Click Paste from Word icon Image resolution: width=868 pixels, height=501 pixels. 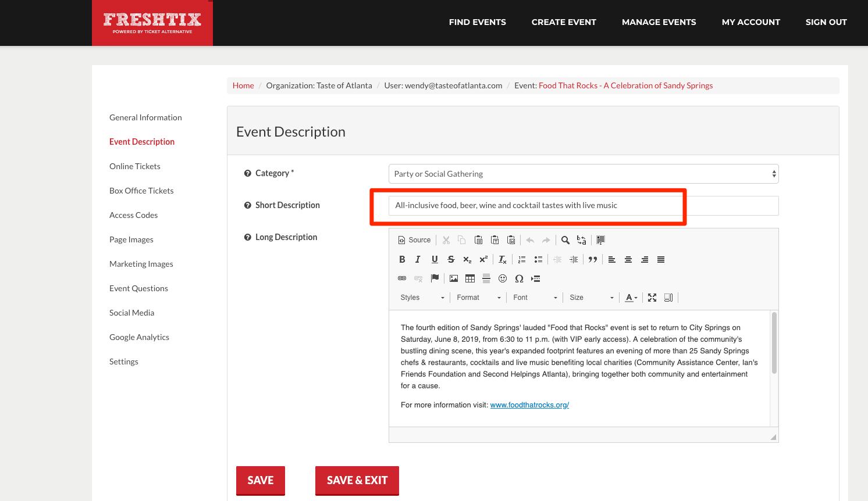(x=511, y=240)
